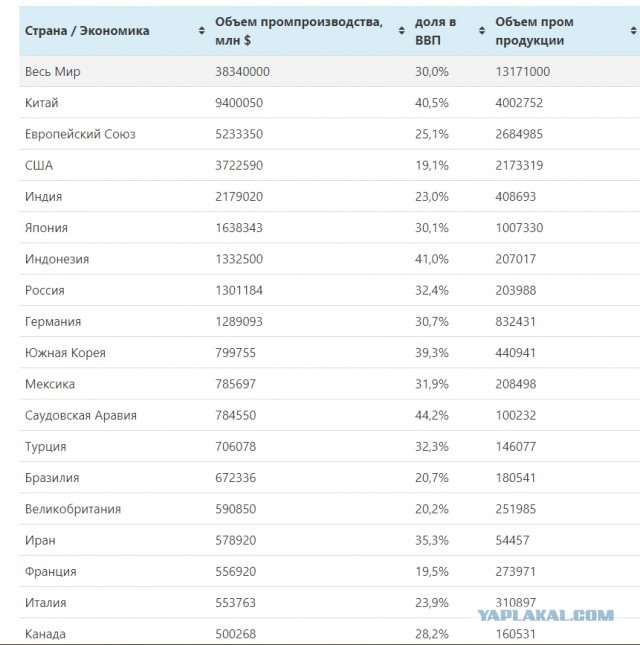Click UK output value 251985
This screenshot has height=645, width=640.
click(516, 509)
